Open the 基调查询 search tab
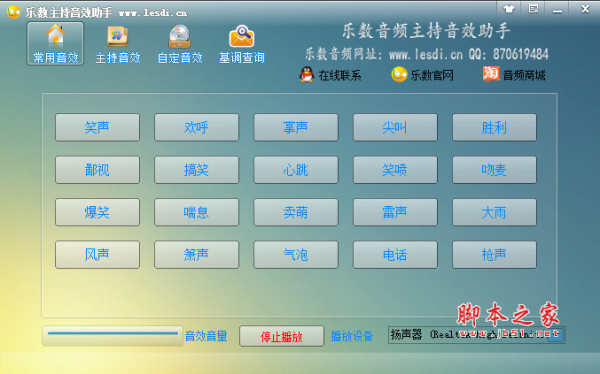Screen dimensions: 600x374 [242, 44]
